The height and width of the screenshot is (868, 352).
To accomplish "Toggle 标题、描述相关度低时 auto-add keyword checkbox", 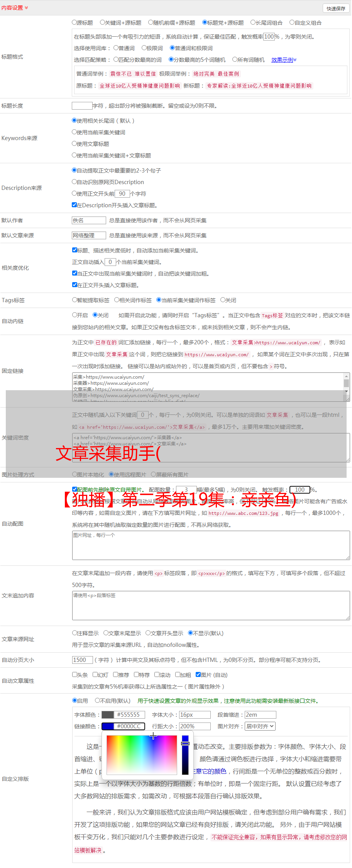I will [74, 250].
